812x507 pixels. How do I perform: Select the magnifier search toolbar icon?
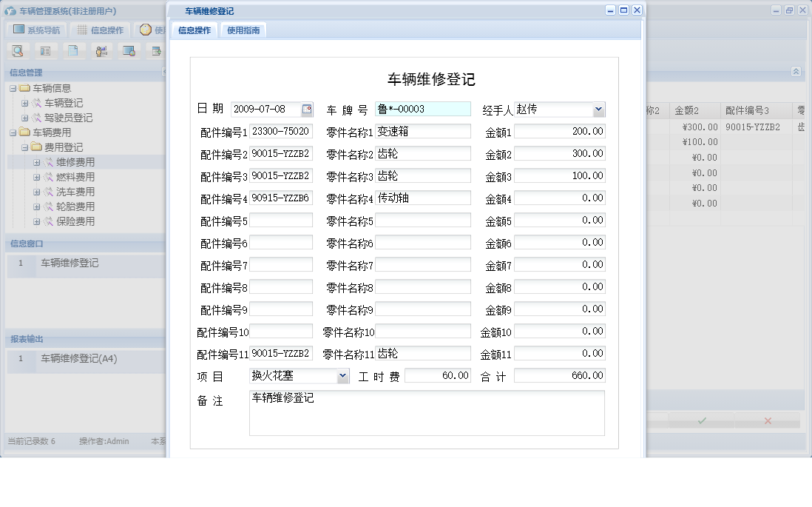pyautogui.click(x=17, y=50)
